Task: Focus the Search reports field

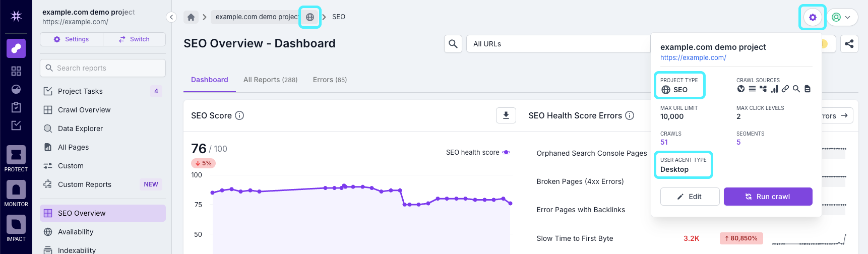Action: coord(103,68)
